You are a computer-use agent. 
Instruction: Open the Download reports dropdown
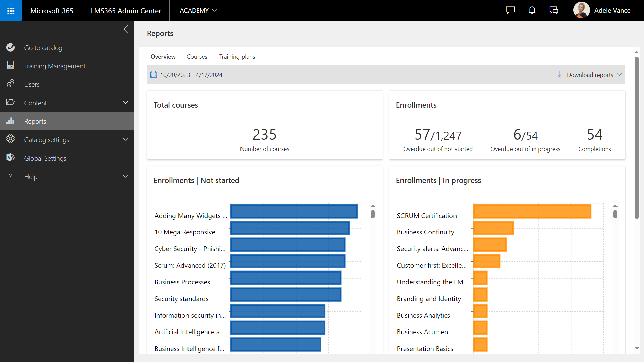[589, 75]
